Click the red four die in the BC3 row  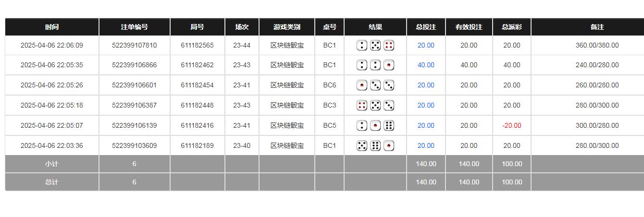pos(362,105)
